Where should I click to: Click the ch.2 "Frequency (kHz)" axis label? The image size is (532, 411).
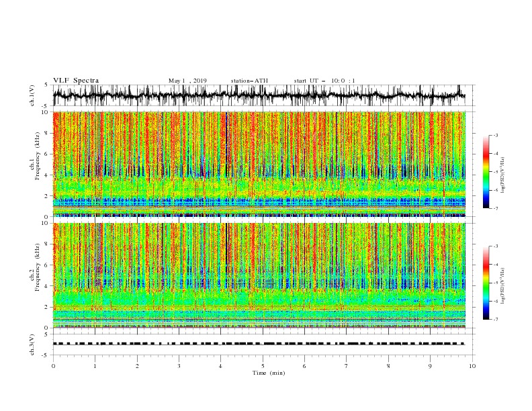(x=38, y=267)
